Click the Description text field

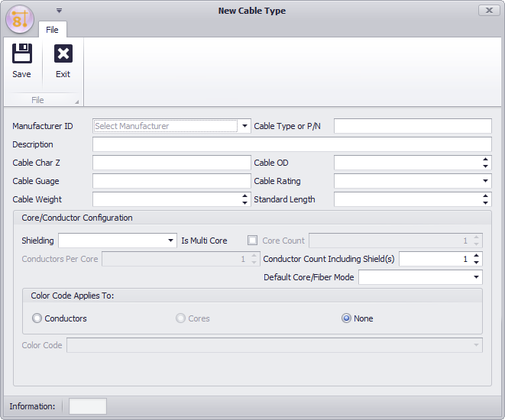click(292, 144)
